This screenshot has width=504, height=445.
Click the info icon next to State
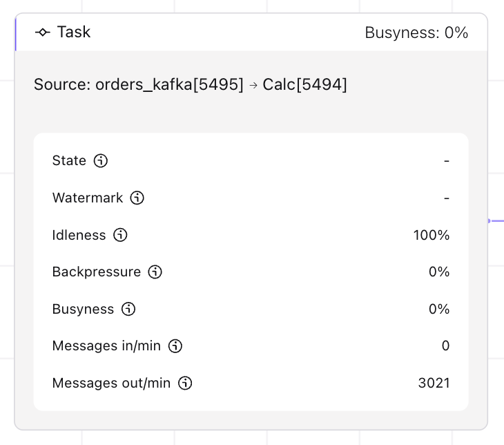(x=101, y=161)
